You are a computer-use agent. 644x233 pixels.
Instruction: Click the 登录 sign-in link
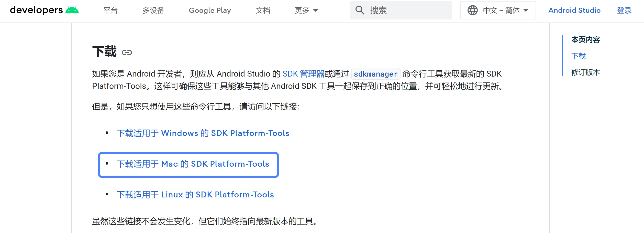point(624,10)
